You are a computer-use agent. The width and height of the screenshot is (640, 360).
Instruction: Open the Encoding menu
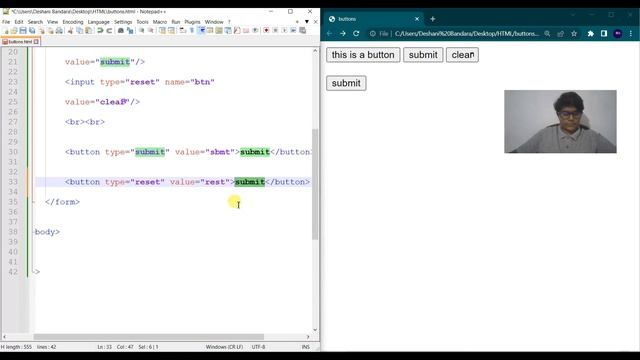click(x=73, y=22)
